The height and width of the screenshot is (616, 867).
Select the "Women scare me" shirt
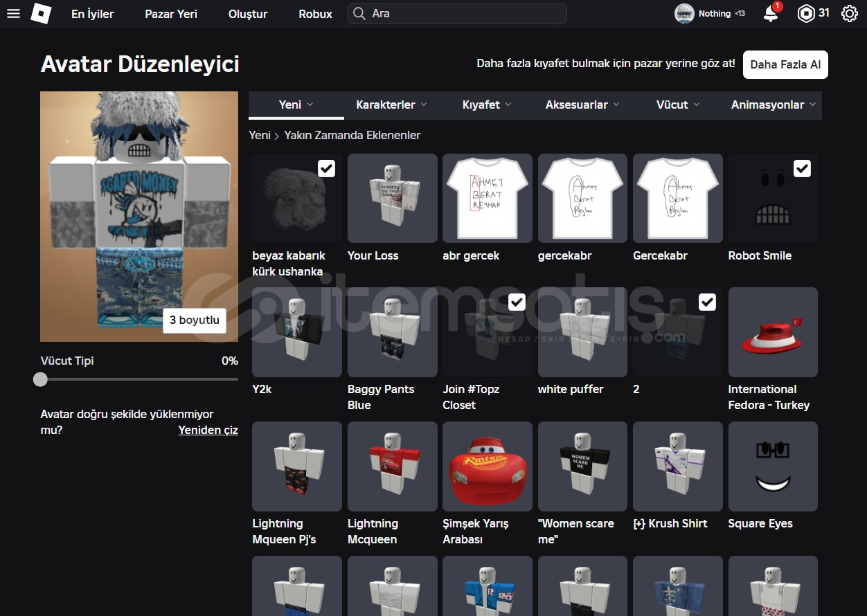point(582,466)
